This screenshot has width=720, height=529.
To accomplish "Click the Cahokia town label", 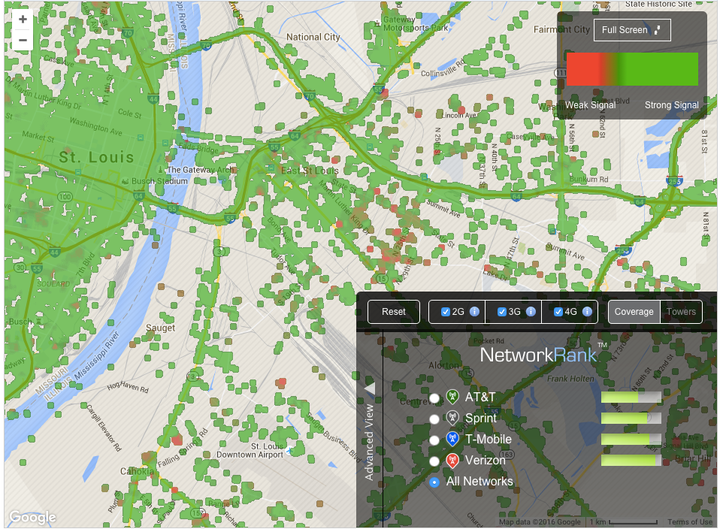I will click(138, 472).
